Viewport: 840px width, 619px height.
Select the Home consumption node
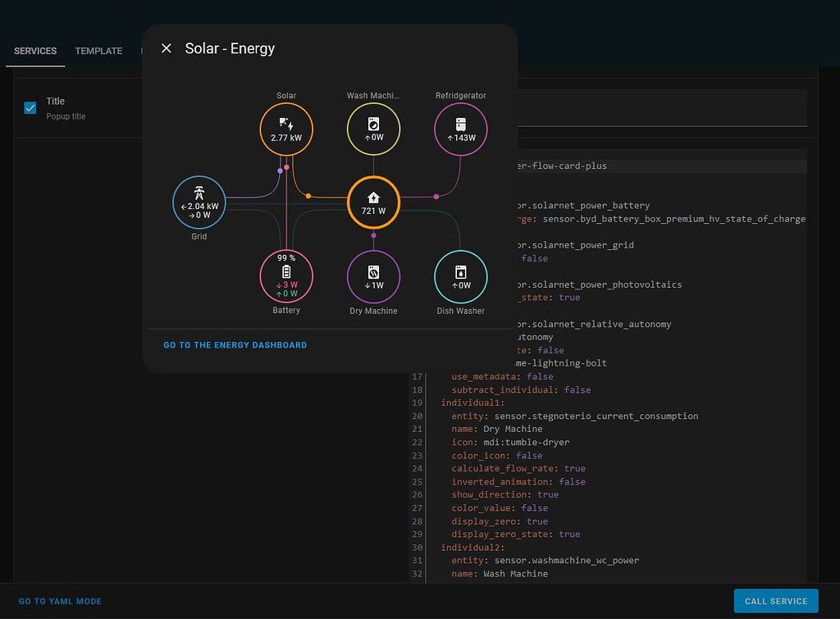click(x=373, y=202)
